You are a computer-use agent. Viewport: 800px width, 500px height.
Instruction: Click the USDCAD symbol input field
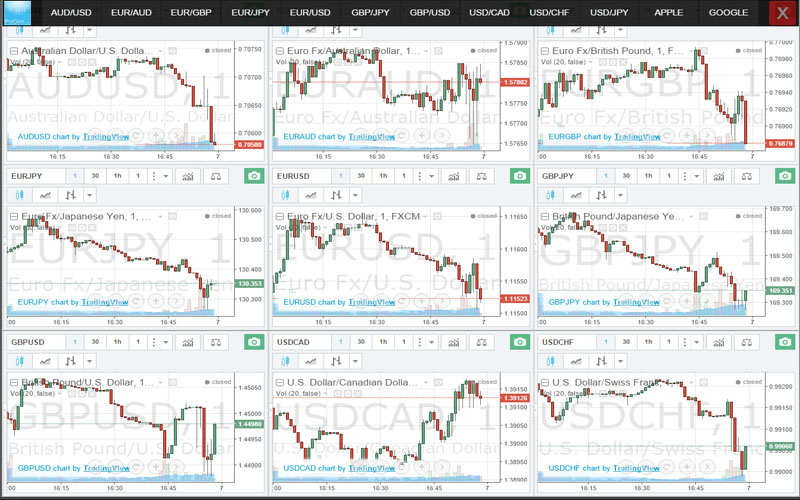click(301, 342)
